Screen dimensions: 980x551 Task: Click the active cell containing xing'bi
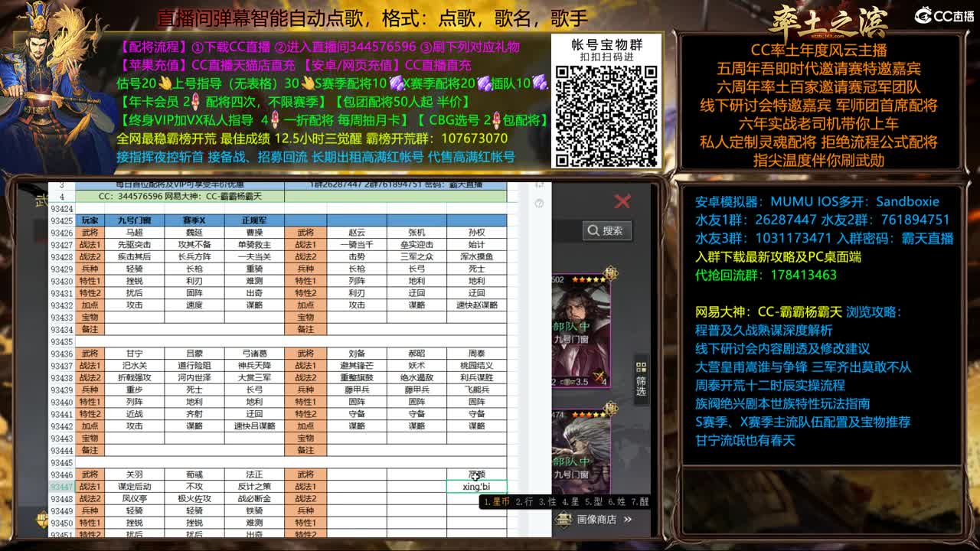(476, 487)
